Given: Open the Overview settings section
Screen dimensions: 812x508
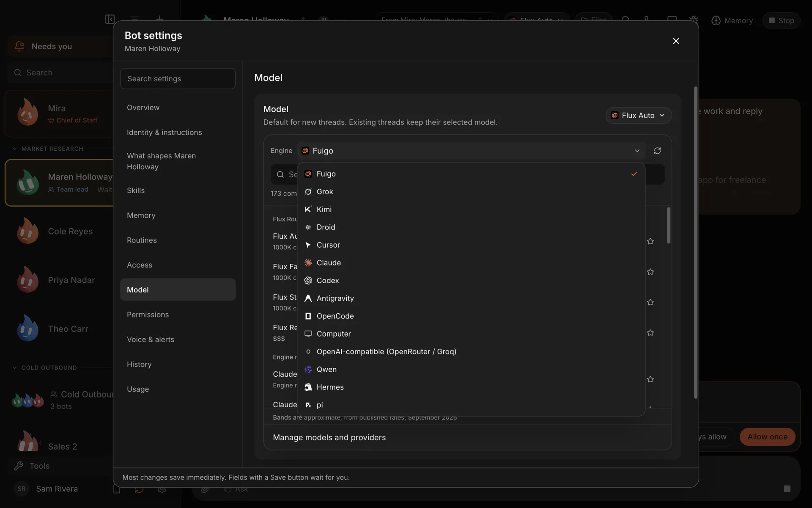Looking at the screenshot, I should coord(178,108).
